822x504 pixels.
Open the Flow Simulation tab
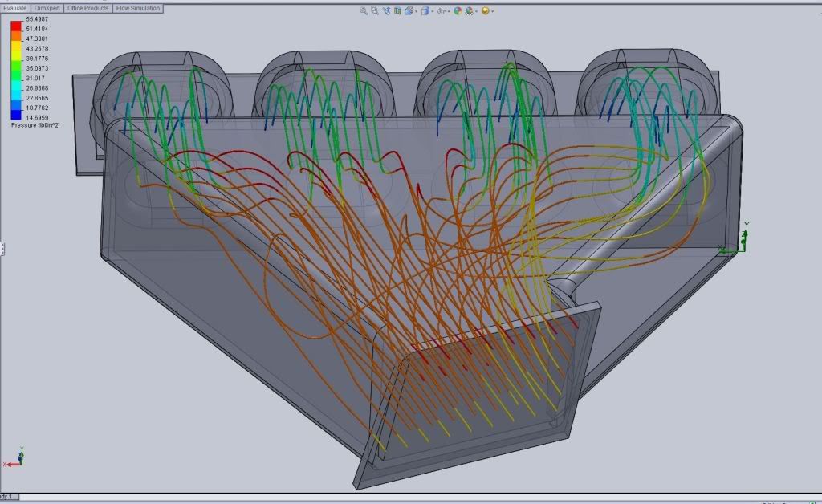pyautogui.click(x=138, y=8)
